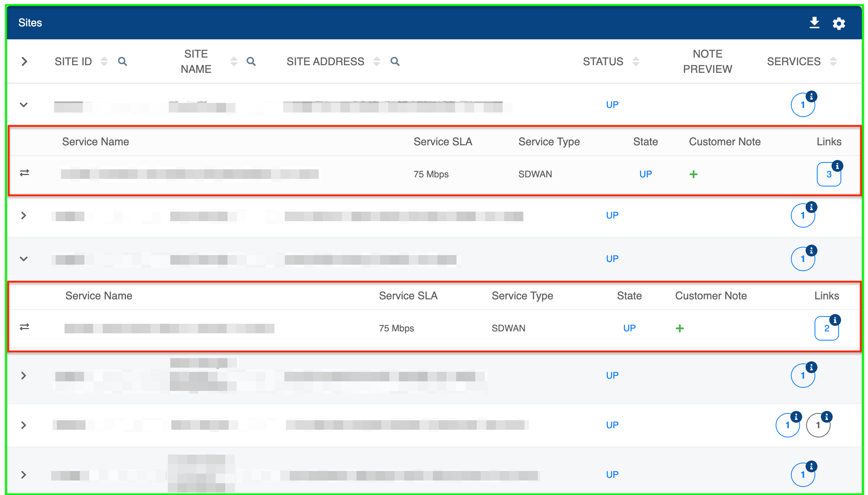Toggle the sort arrows on the Status column

click(x=636, y=61)
